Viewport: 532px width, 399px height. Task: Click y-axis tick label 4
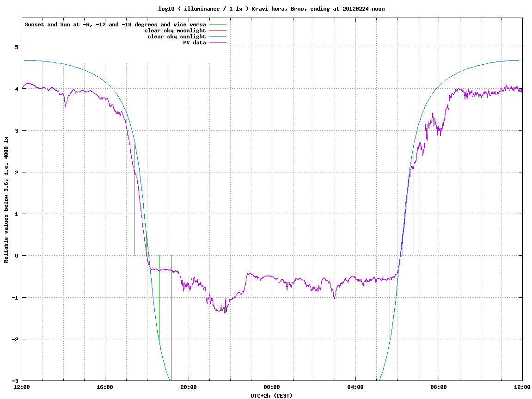[16, 89]
